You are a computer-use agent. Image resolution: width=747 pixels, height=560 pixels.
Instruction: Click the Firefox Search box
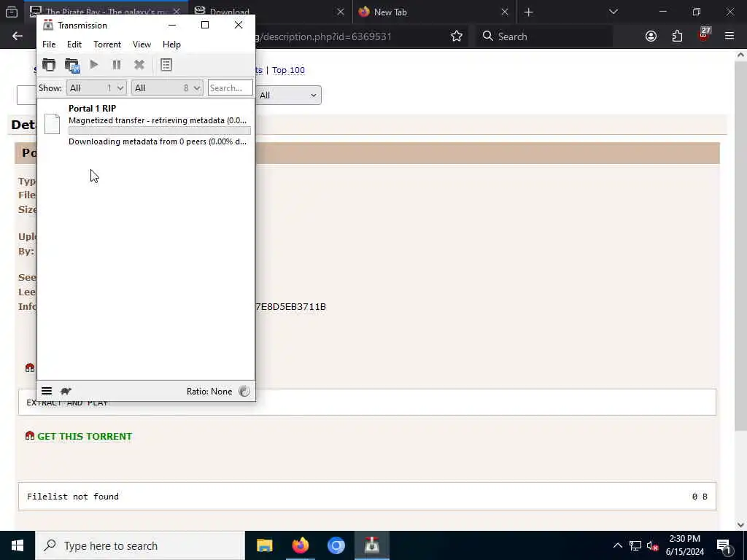point(544,36)
